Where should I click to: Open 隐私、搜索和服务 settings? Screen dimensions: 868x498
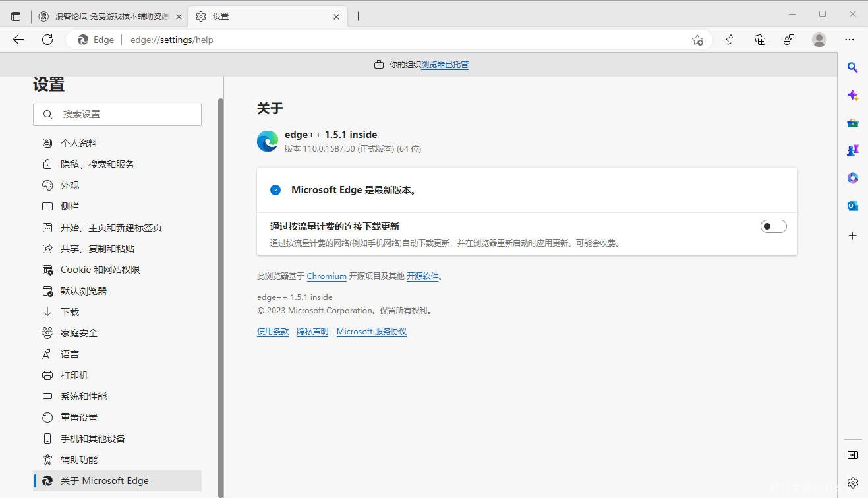coord(117,164)
